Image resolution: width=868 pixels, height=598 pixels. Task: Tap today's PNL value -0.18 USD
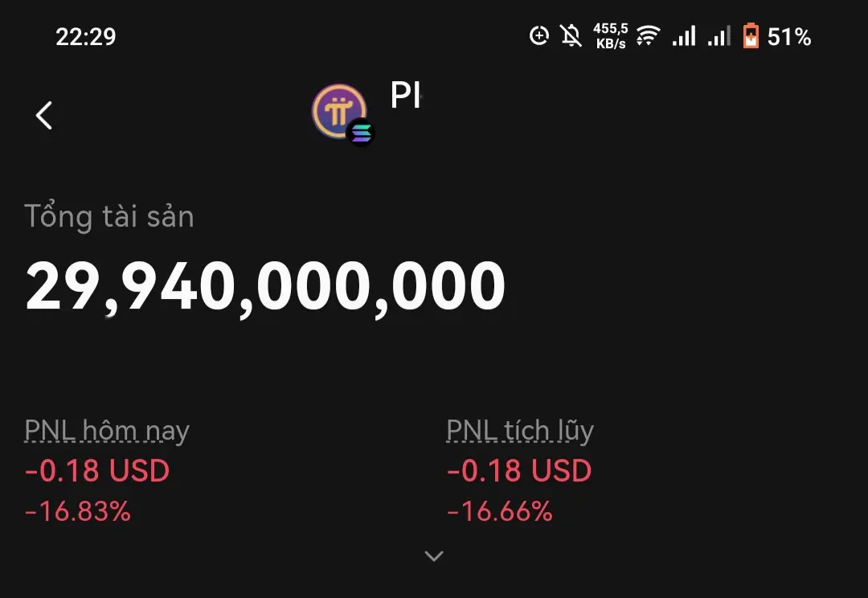(97, 471)
